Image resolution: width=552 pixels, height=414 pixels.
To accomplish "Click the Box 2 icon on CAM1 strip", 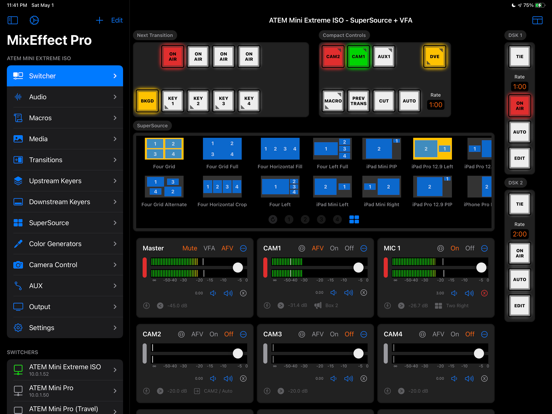I will pyautogui.click(x=318, y=305).
